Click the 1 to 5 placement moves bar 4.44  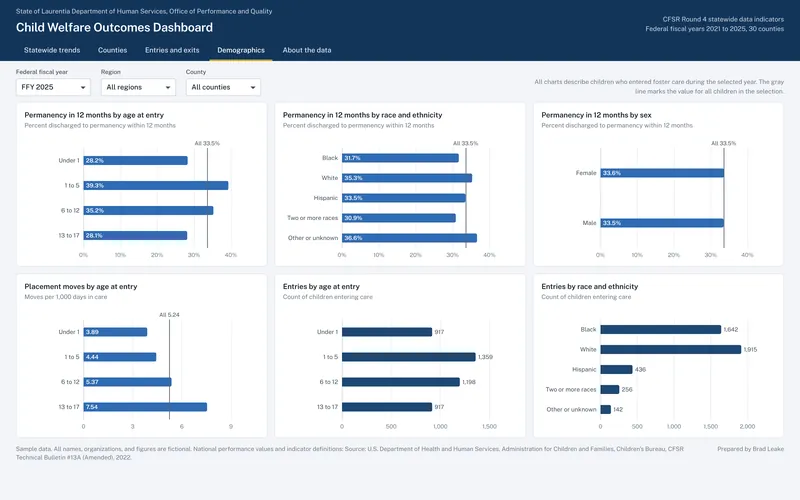[120, 357]
